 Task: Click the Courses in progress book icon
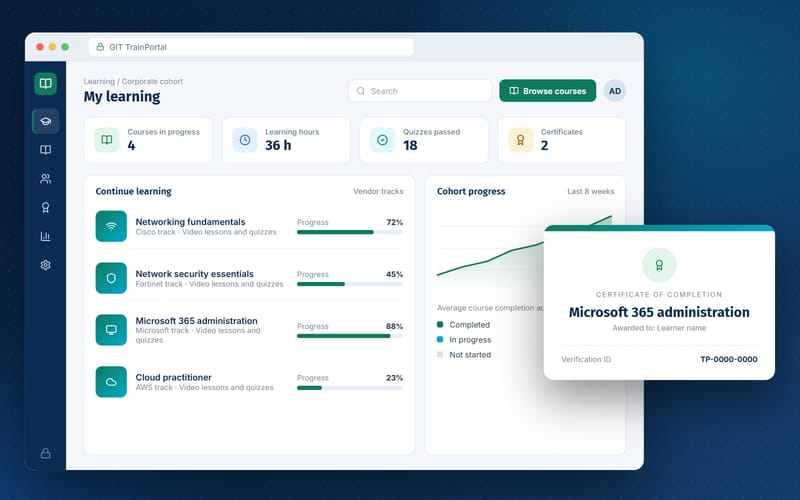tap(107, 140)
